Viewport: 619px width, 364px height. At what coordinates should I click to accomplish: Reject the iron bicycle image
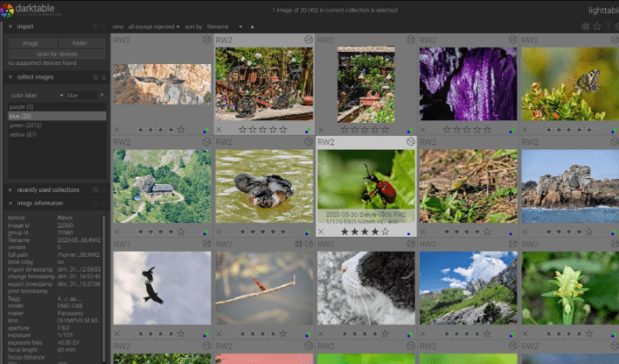click(219, 130)
